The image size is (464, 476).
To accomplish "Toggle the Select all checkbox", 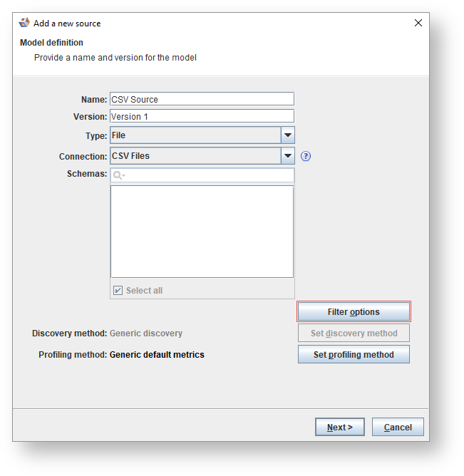I will click(118, 291).
